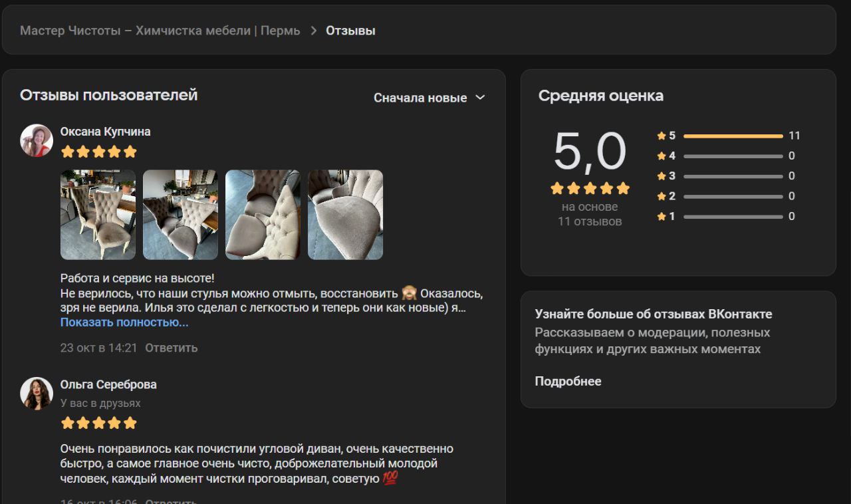Screen dimensions: 851x504
Task: Click the star icon beside rating 1
Action: 662,216
